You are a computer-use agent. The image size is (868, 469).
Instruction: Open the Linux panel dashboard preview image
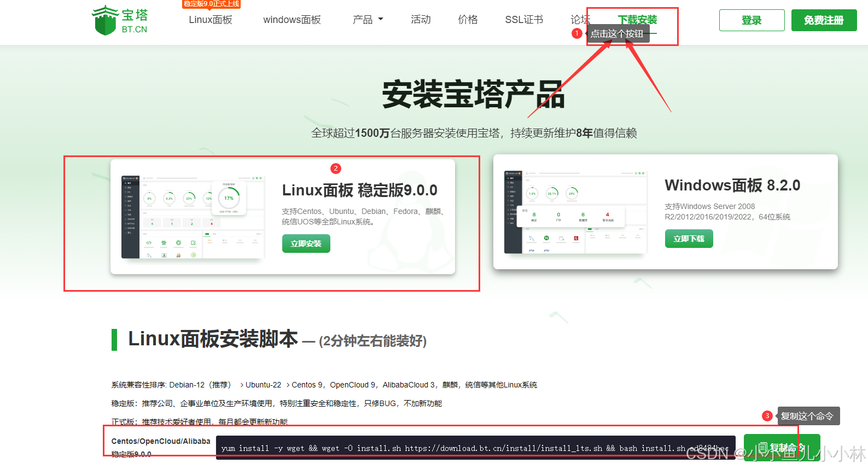click(x=193, y=217)
